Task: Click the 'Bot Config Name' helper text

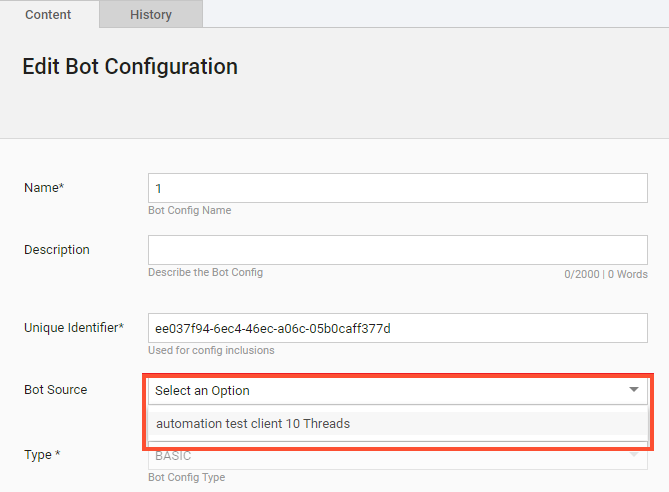Action: 189,210
